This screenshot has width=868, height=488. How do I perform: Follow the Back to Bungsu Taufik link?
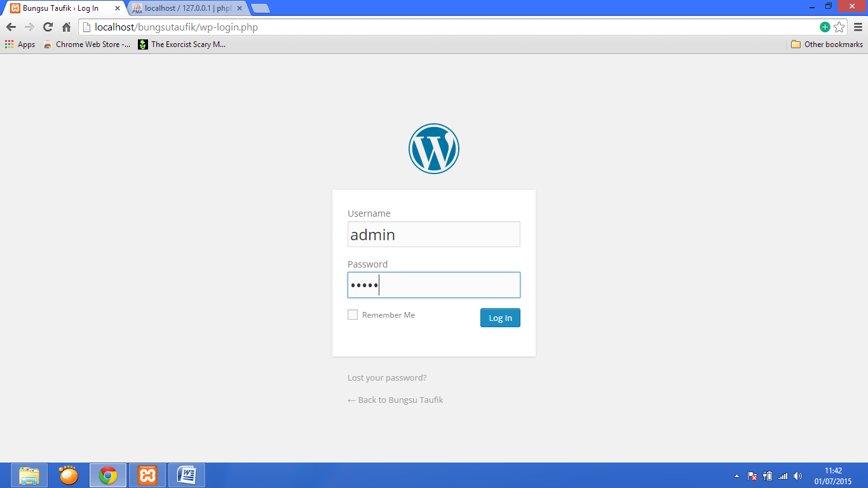(395, 400)
